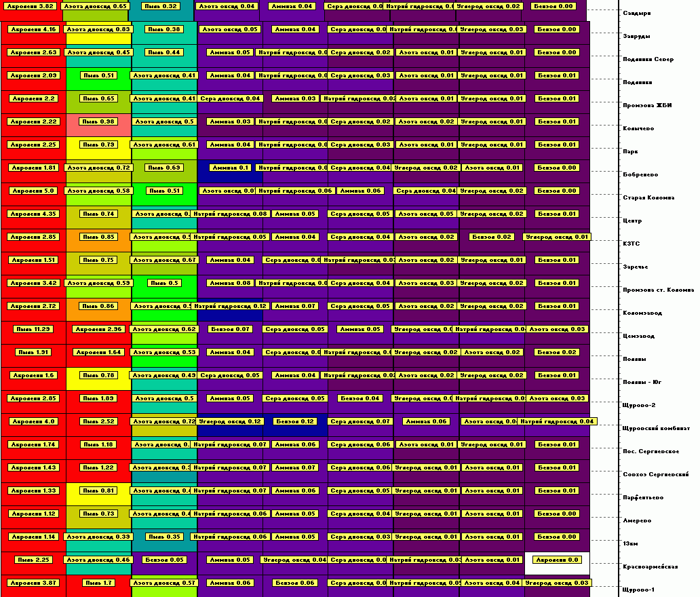Click the 'Акролеин 2.63' label
The width and height of the screenshot is (700, 597).
[x=33, y=52]
